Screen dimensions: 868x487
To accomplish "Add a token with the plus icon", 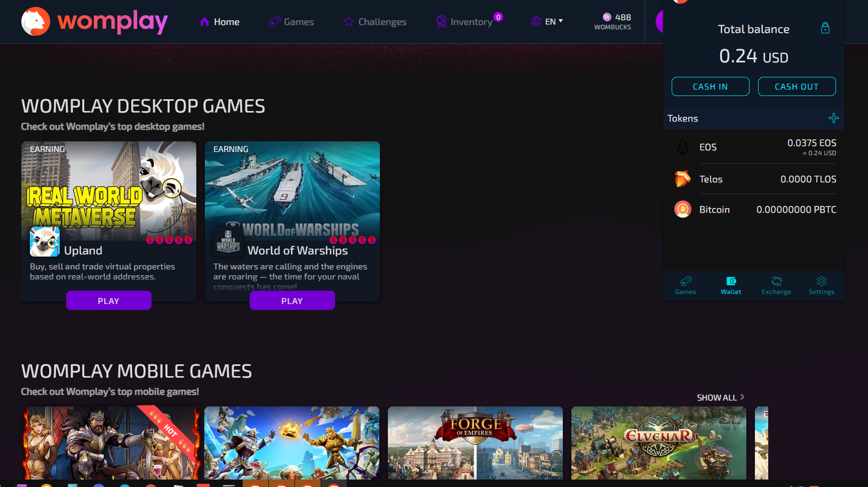I will tap(834, 118).
